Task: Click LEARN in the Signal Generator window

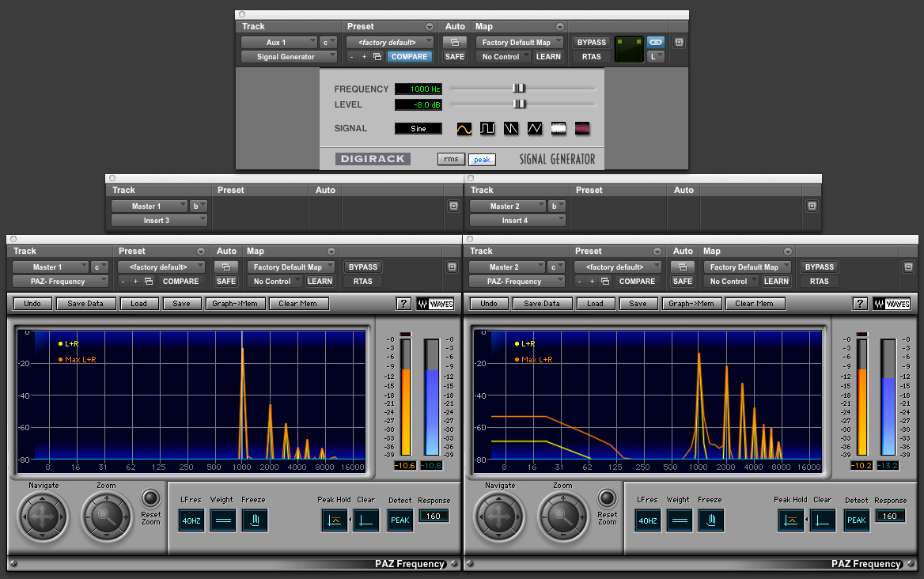Action: (548, 56)
